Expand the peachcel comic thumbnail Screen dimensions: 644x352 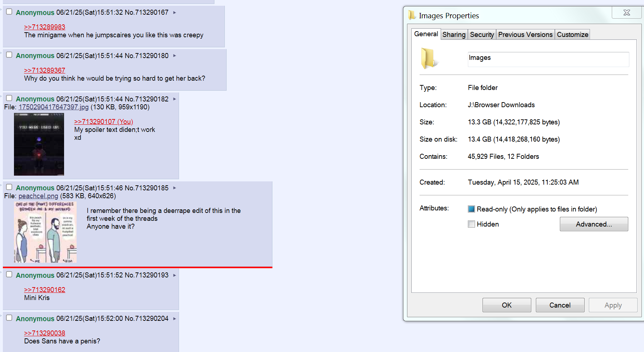click(45, 232)
